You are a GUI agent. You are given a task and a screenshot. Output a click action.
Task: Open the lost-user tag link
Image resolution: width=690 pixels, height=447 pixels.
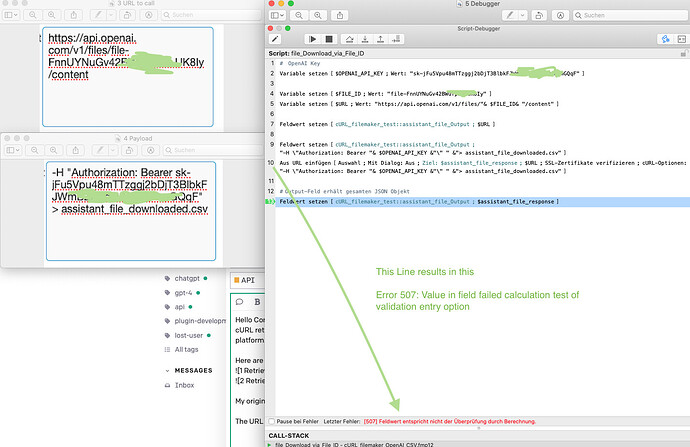click(188, 335)
